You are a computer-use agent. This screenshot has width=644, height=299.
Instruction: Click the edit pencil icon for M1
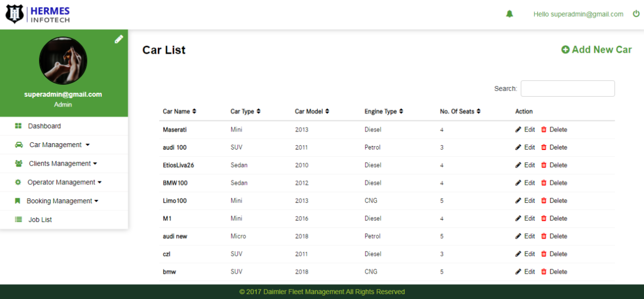[518, 218]
